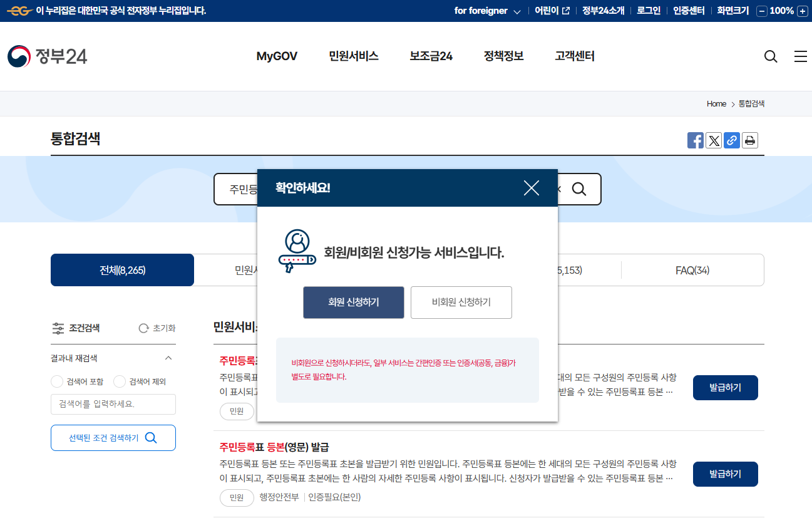The image size is (812, 518).
Task: Open the 정부24소개 link
Action: click(604, 11)
